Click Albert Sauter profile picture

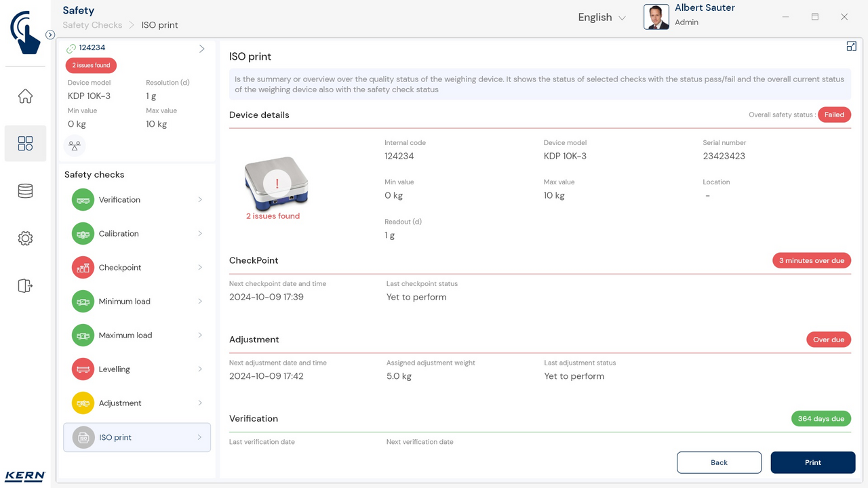[x=656, y=17]
